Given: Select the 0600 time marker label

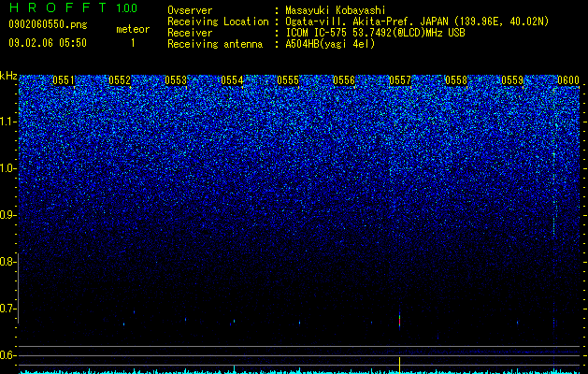Looking at the screenshot, I should point(568,79).
